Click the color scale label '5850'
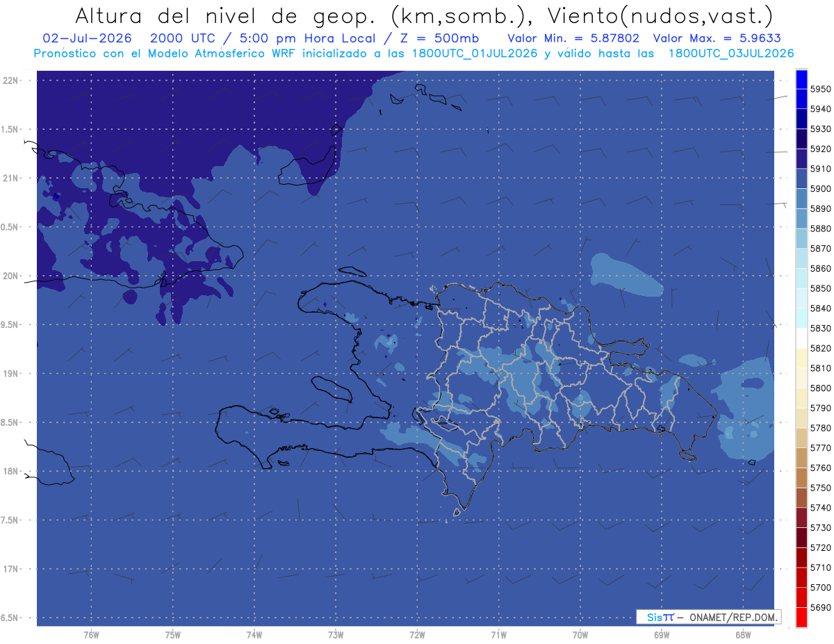 pos(820,288)
